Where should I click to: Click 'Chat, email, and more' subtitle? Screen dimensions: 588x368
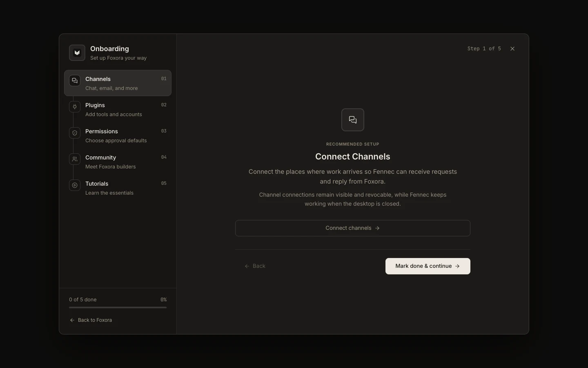click(x=111, y=88)
